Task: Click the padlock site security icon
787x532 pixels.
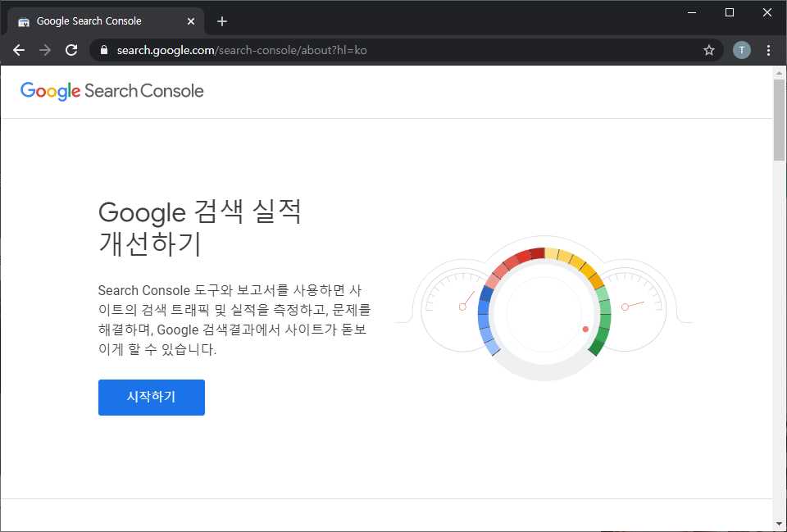Action: point(104,50)
